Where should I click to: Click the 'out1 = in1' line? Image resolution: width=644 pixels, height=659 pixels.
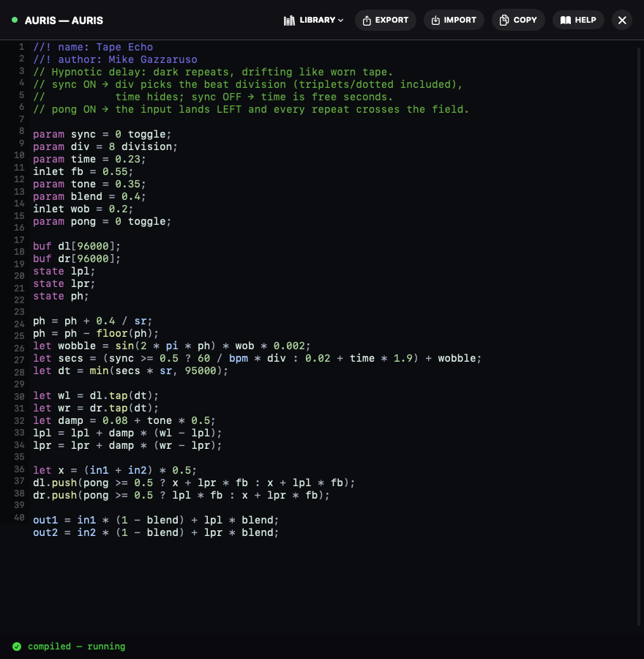(156, 521)
